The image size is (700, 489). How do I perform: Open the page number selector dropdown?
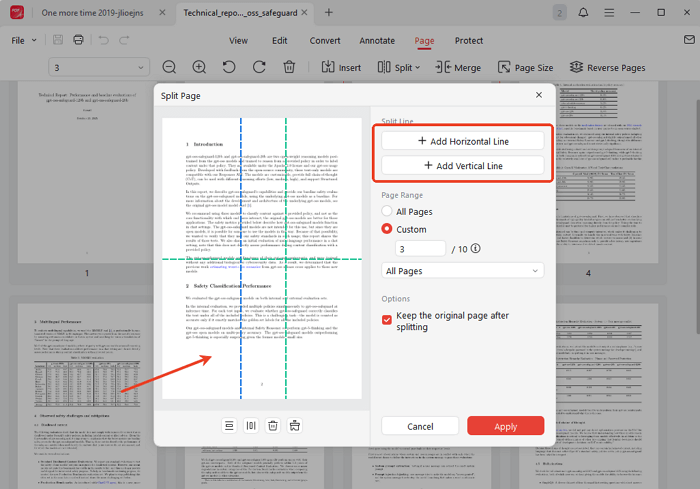click(99, 67)
